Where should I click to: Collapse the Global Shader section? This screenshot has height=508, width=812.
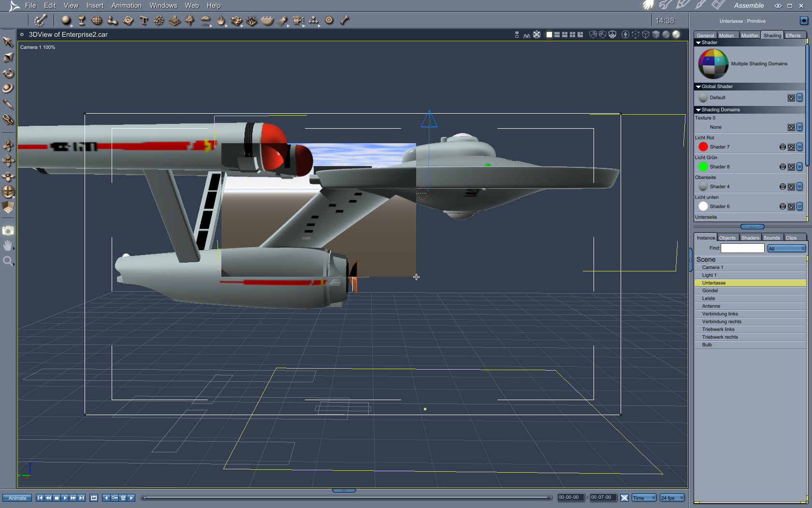[x=698, y=87]
